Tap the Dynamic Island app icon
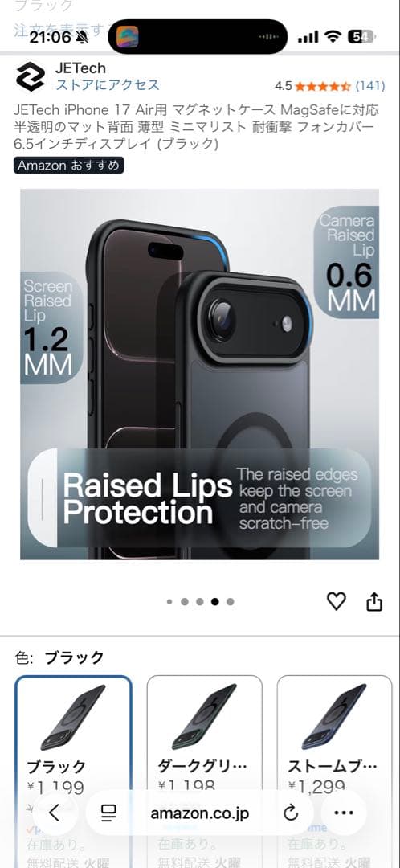The width and height of the screenshot is (400, 868). tap(127, 37)
